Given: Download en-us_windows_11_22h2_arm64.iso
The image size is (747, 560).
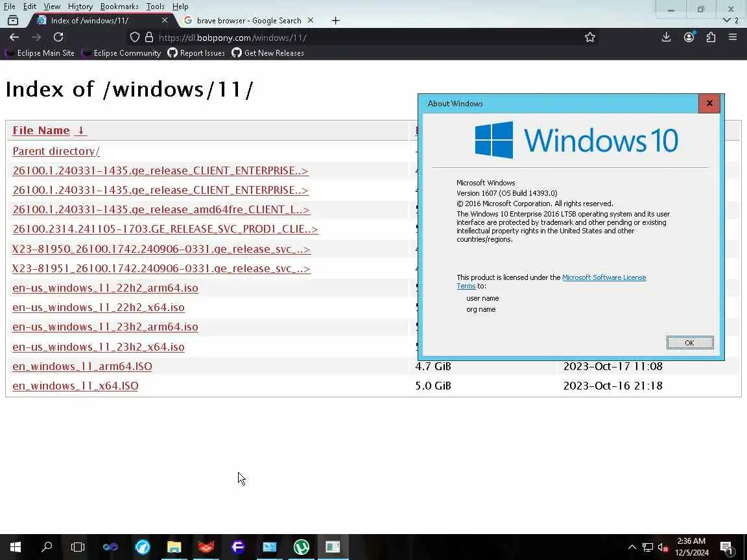Looking at the screenshot, I should click(105, 288).
